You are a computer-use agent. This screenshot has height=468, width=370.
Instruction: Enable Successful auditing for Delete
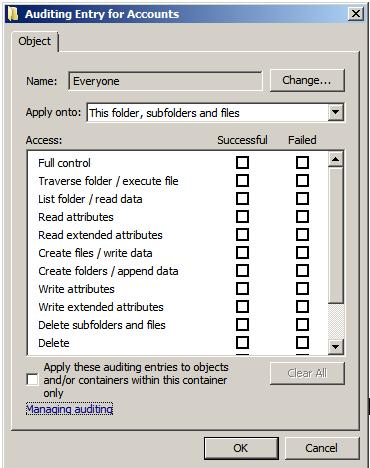coord(242,343)
